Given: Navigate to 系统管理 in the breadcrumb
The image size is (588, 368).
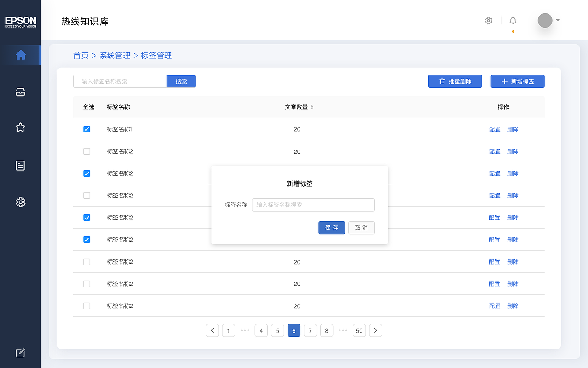Looking at the screenshot, I should (114, 55).
